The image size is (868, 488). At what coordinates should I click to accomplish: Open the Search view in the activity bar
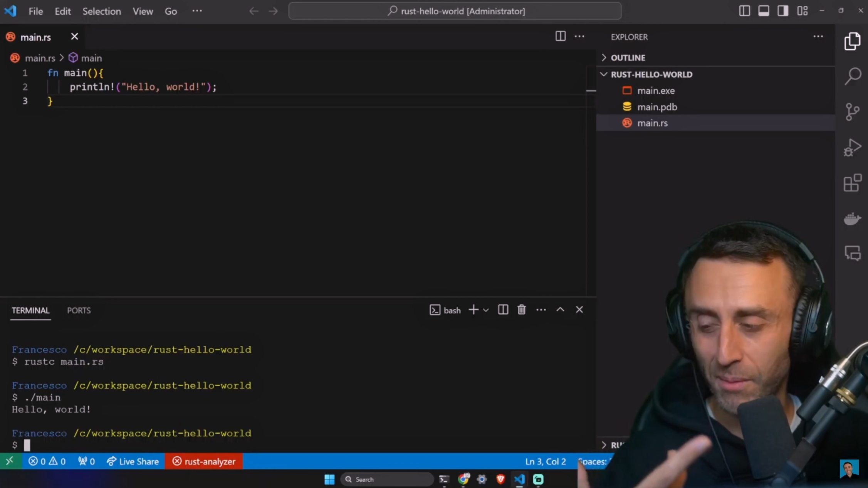pos(853,76)
